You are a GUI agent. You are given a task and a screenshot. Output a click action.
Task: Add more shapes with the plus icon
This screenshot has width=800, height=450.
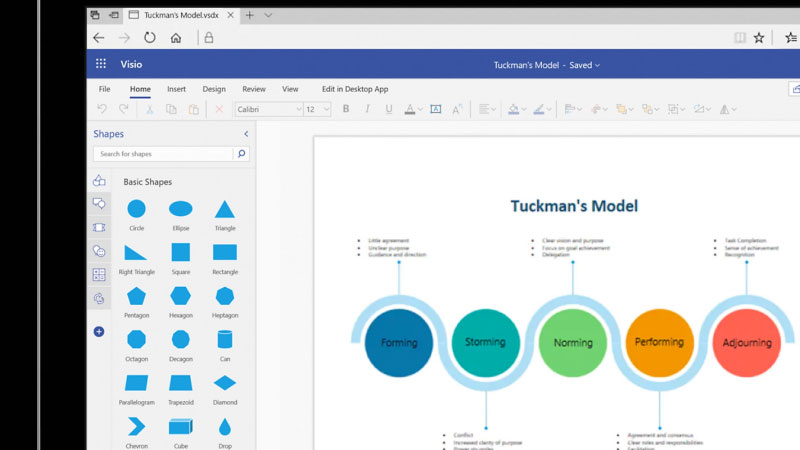(x=99, y=332)
